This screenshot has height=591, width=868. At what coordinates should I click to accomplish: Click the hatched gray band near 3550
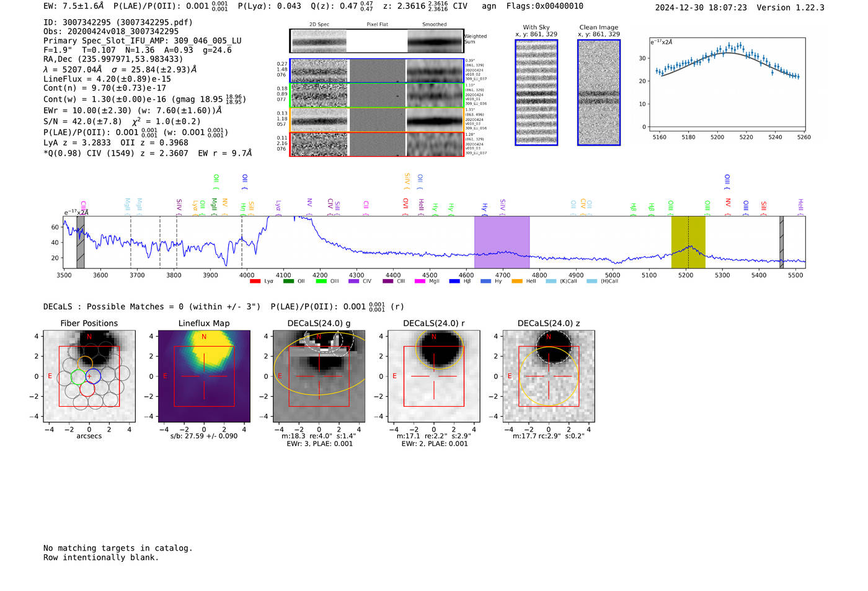click(81, 242)
